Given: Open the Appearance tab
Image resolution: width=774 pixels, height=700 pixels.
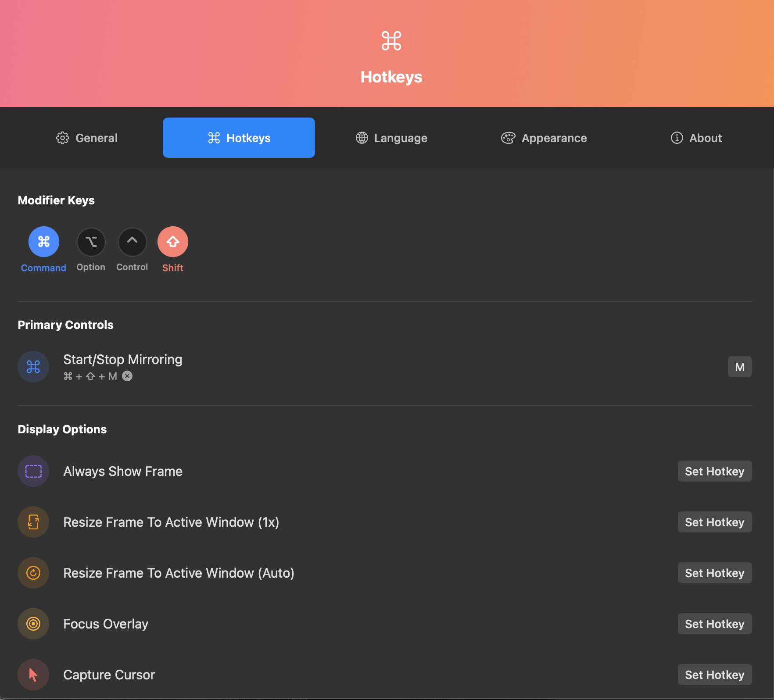Looking at the screenshot, I should (x=544, y=138).
